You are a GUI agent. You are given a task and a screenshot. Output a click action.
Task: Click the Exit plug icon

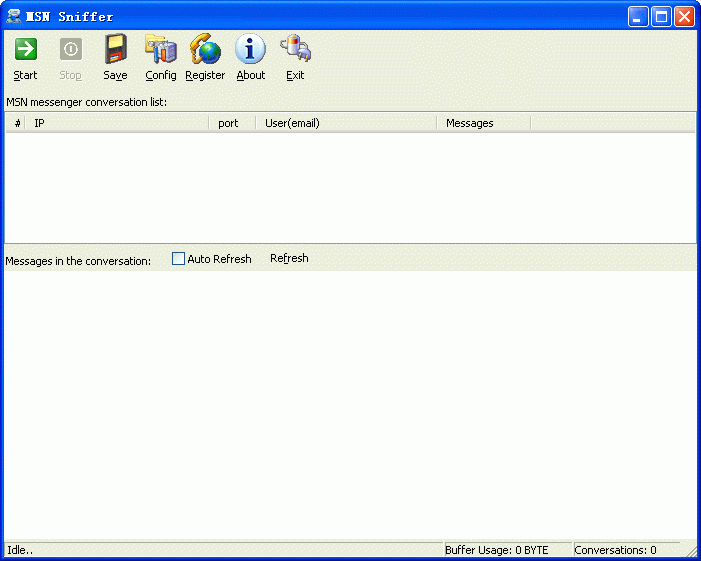tap(296, 48)
